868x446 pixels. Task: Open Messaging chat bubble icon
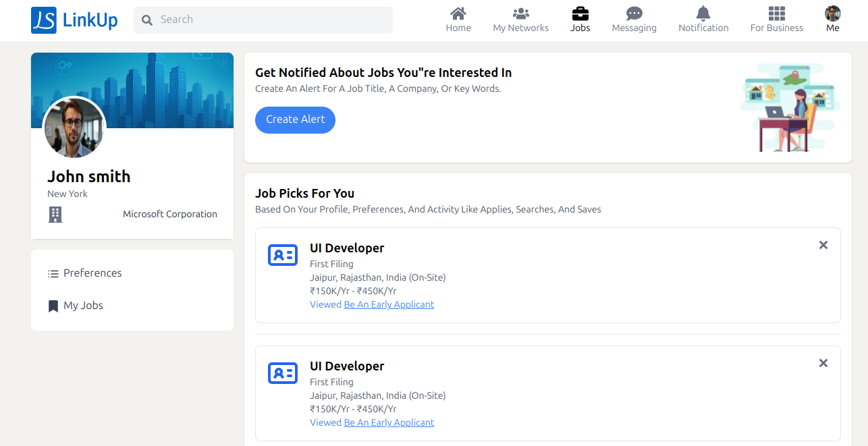tap(634, 13)
